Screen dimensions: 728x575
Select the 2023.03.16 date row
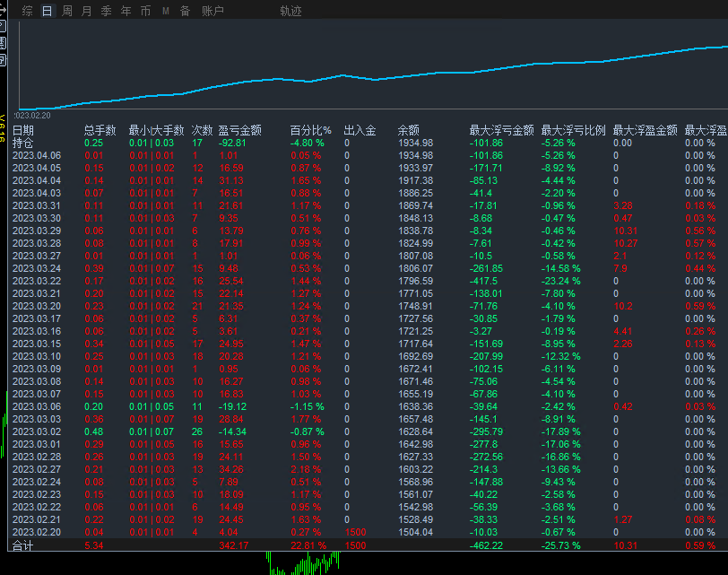point(368,331)
